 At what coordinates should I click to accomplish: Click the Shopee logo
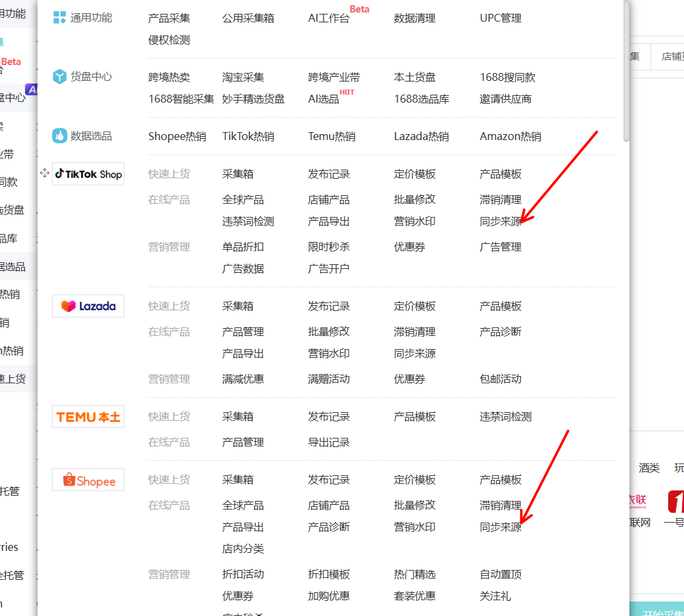click(88, 479)
